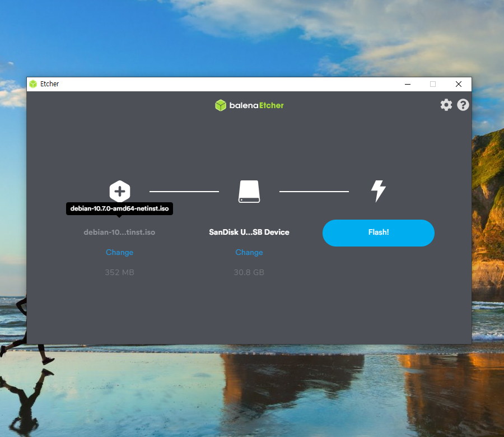This screenshot has width=504, height=437.
Task: Click the disabled maximize button in Etcher
Action: (x=433, y=84)
